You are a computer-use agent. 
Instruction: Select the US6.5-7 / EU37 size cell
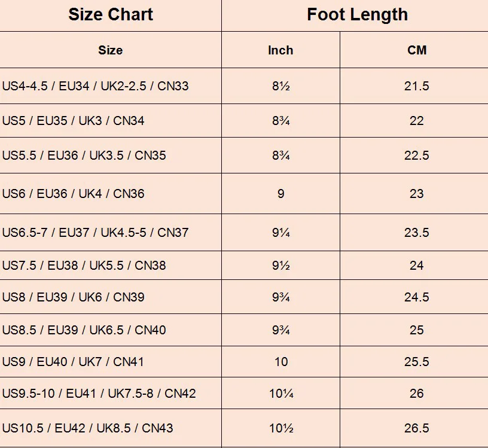coord(111,232)
